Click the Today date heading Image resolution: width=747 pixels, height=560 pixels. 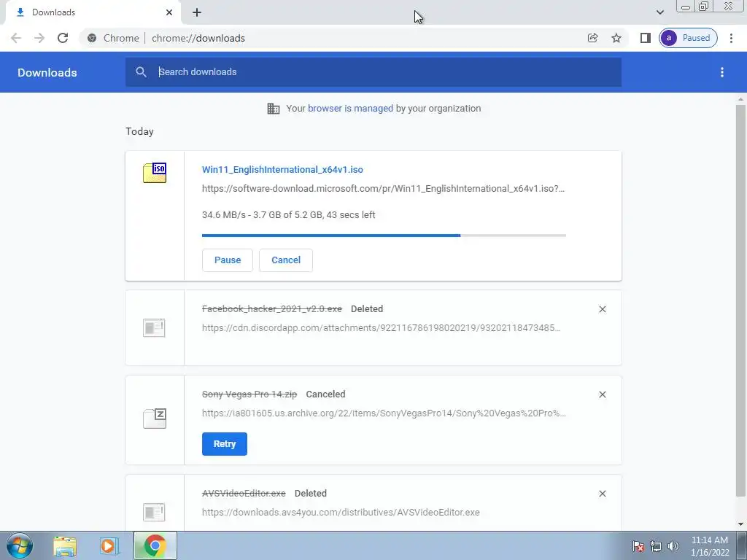[x=139, y=131]
